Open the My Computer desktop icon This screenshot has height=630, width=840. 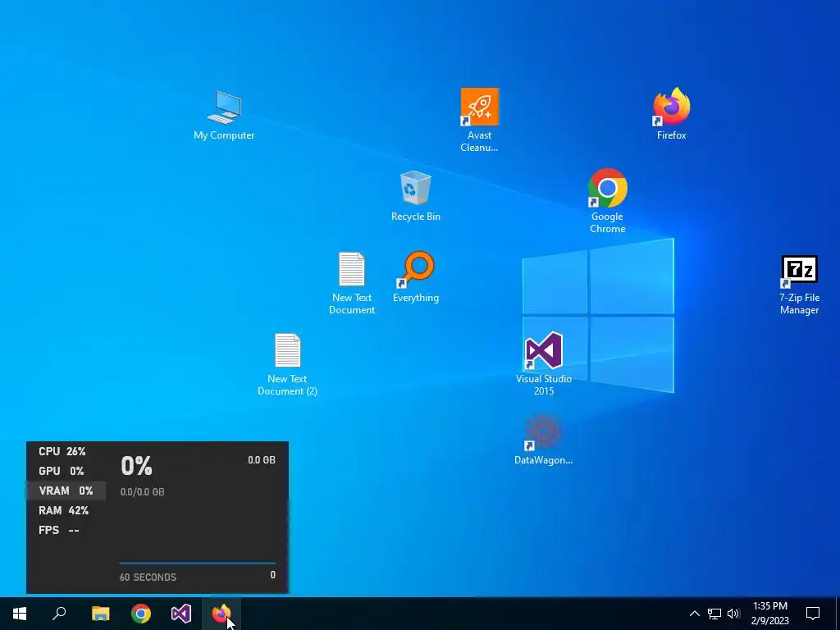[224, 116]
